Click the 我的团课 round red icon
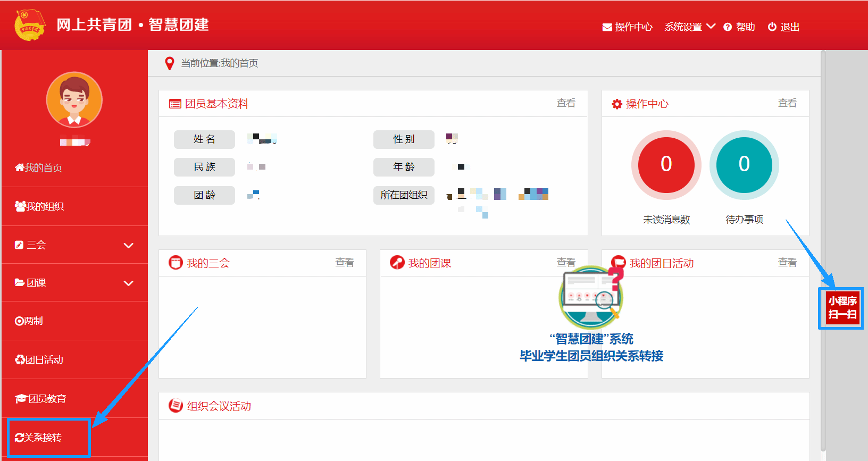Viewport: 868px width, 461px height. click(x=397, y=263)
